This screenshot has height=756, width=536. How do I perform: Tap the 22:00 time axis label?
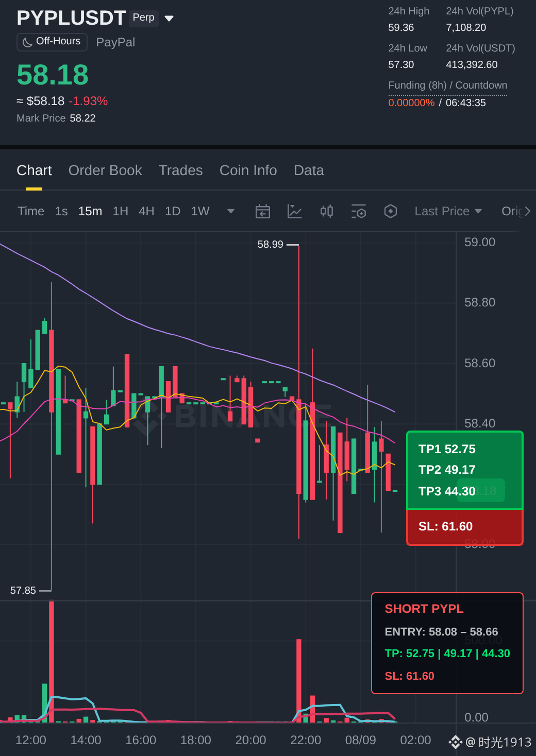pyautogui.click(x=306, y=740)
